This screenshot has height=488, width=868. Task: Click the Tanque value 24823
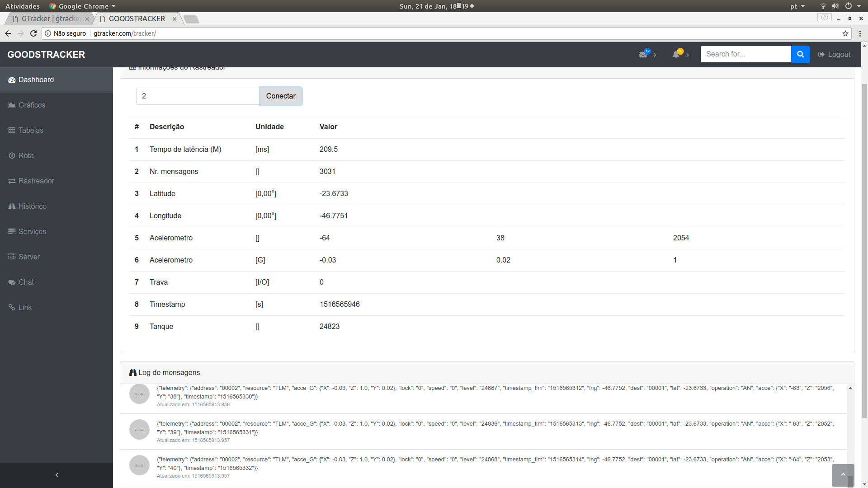330,327
